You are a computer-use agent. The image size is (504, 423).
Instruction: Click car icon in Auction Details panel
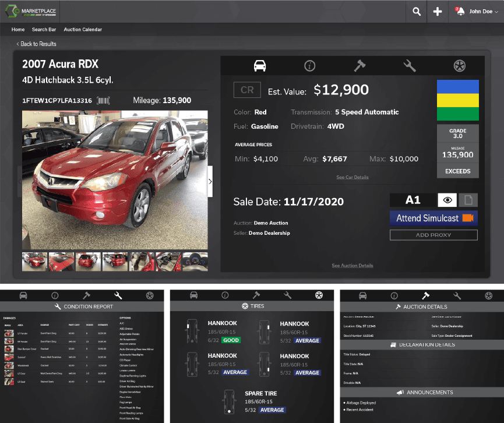[x=363, y=296]
